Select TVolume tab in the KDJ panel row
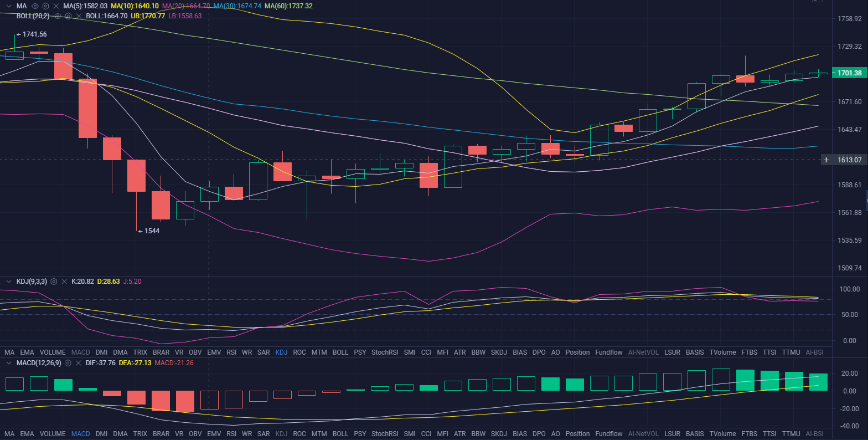Image resolution: width=868 pixels, height=440 pixels. 723,352
